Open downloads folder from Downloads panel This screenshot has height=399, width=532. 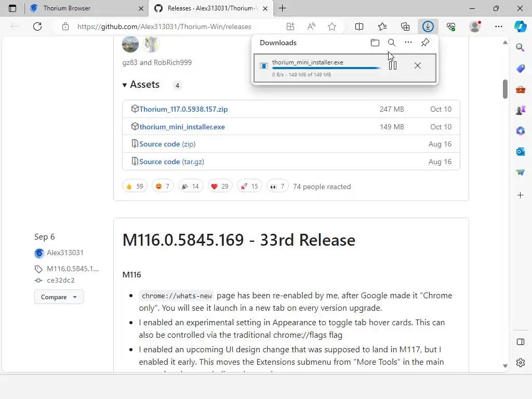coord(375,43)
